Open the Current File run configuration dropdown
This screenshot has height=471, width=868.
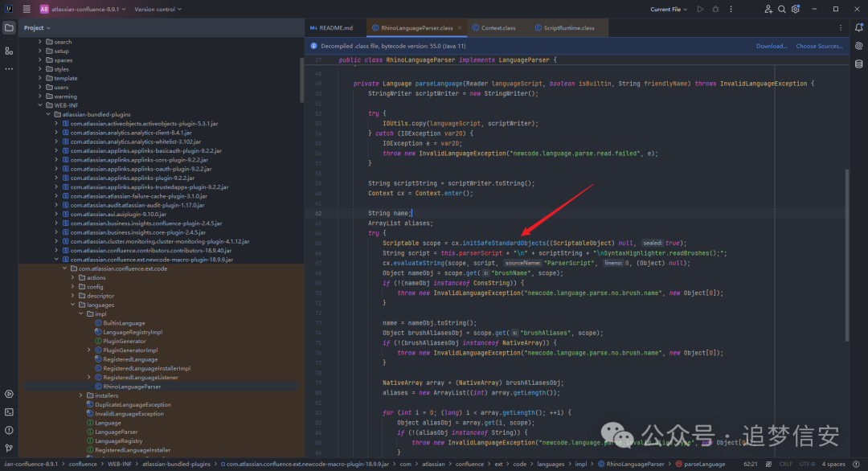[669, 9]
